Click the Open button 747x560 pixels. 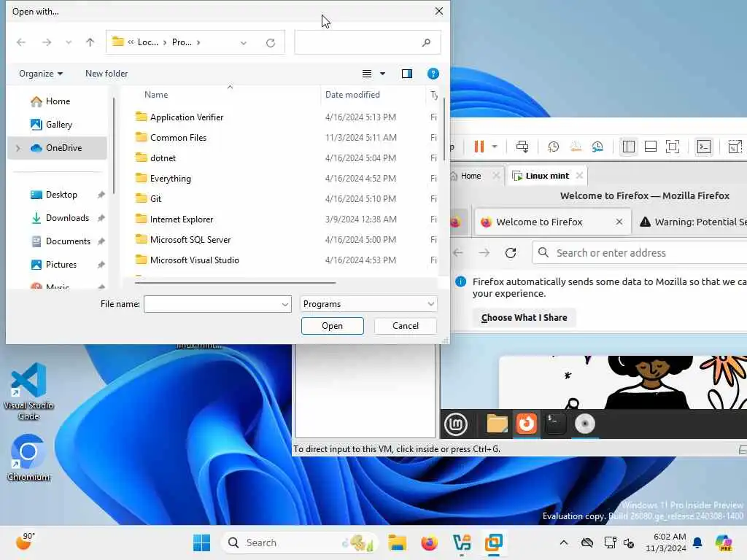[x=333, y=326]
